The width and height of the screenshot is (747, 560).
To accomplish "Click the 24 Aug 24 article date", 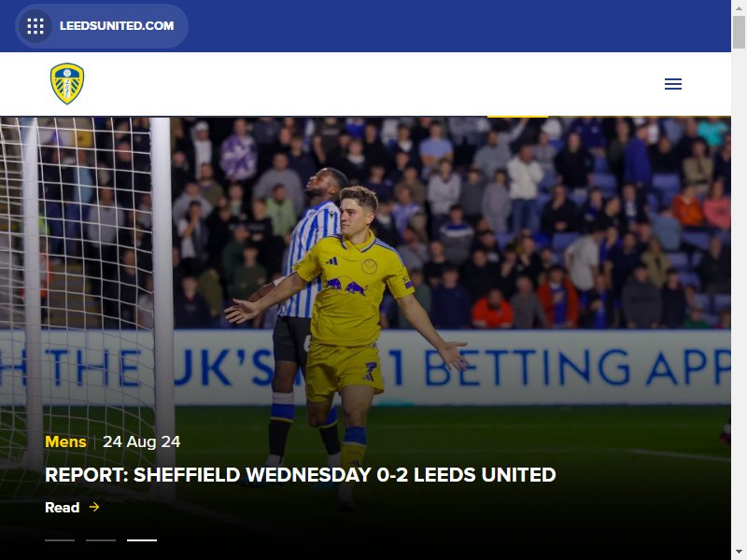I will click(x=142, y=441).
